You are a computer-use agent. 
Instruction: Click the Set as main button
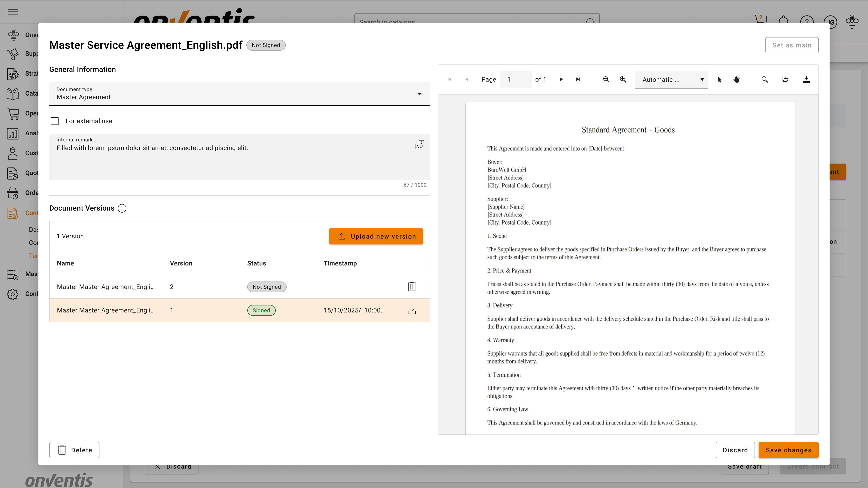pos(792,45)
